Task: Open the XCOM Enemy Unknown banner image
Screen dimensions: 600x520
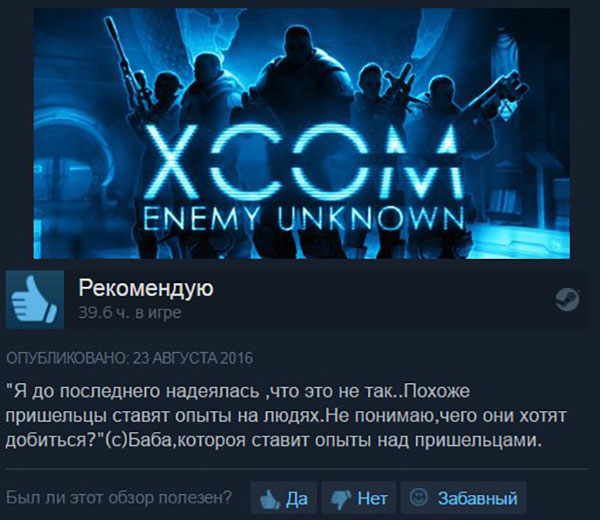Action: pyautogui.click(x=302, y=134)
